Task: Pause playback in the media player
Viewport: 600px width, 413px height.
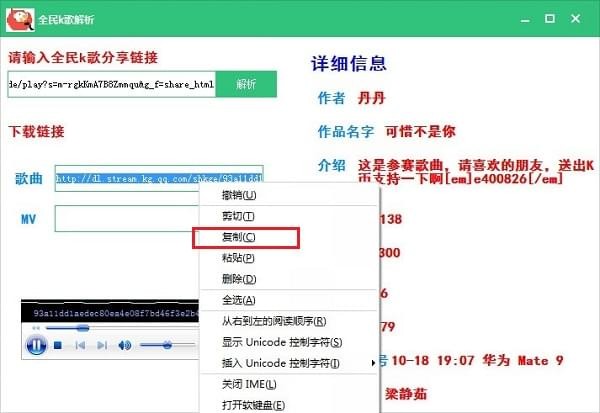Action: [x=36, y=345]
